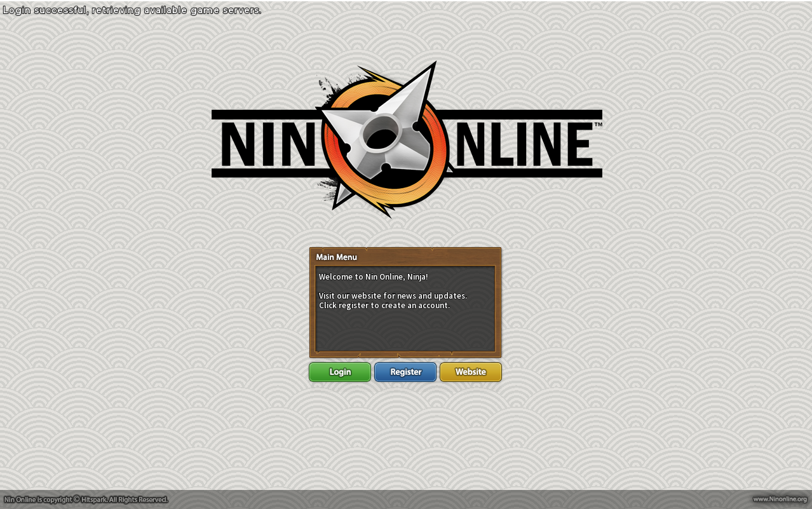Click "Visit our website for news and updates." line
This screenshot has width=812, height=509.
(x=393, y=296)
